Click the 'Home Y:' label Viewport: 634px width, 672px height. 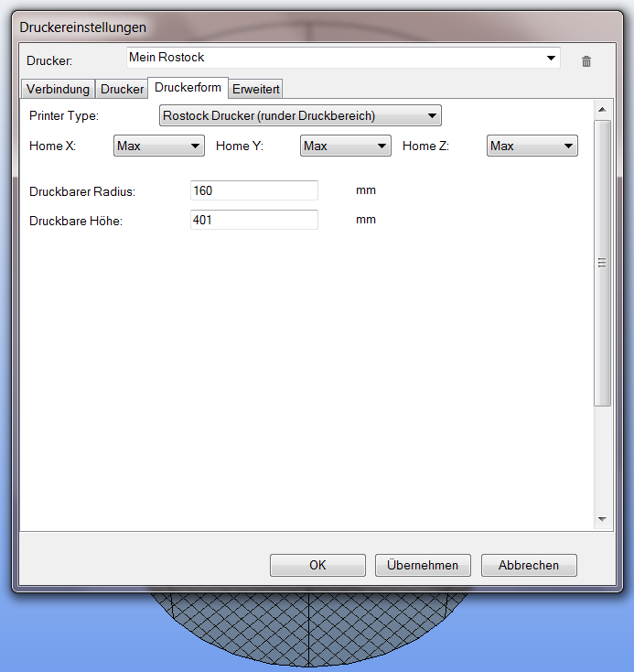tap(239, 146)
